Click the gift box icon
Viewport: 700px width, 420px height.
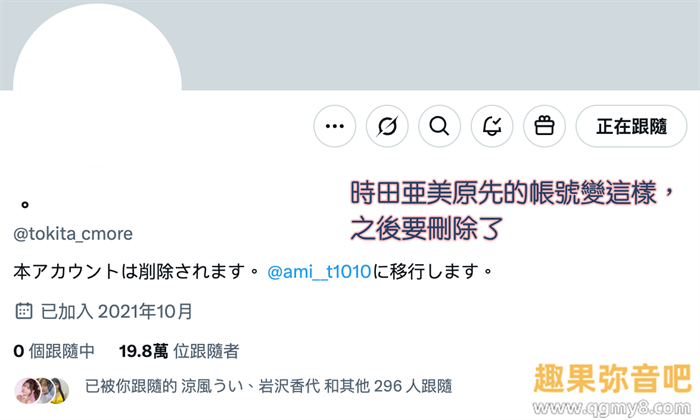(x=544, y=126)
